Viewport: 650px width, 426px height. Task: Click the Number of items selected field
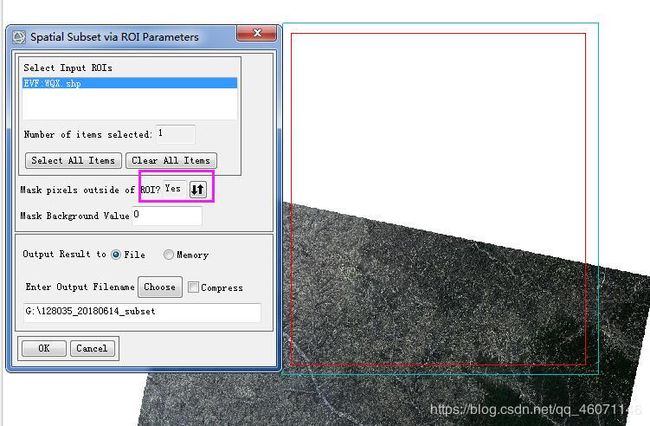[x=176, y=134]
